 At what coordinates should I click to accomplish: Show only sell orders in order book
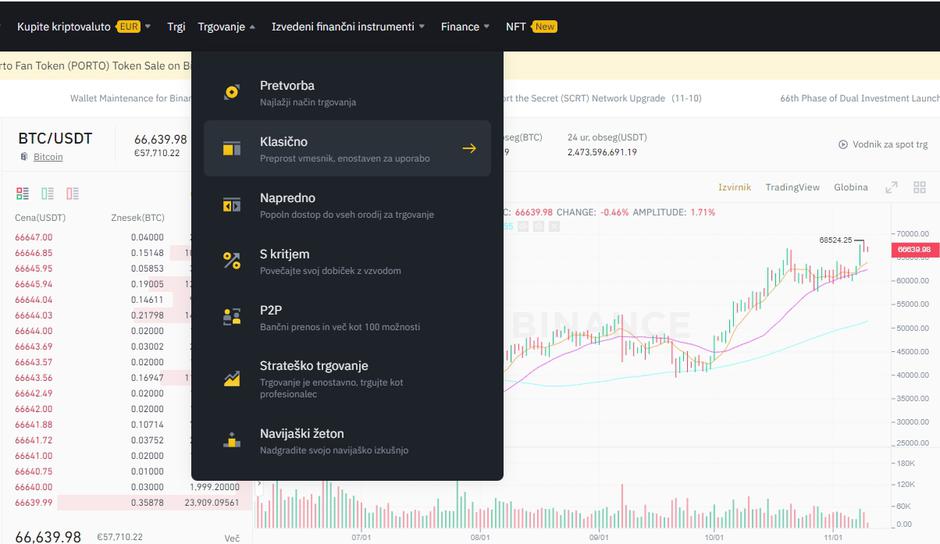pyautogui.click(x=72, y=193)
